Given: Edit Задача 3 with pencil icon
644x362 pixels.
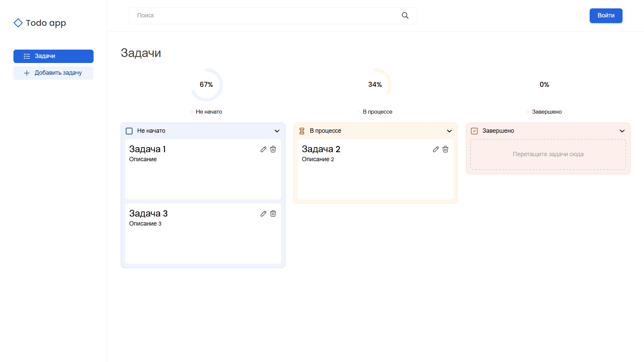Looking at the screenshot, I should (263, 214).
